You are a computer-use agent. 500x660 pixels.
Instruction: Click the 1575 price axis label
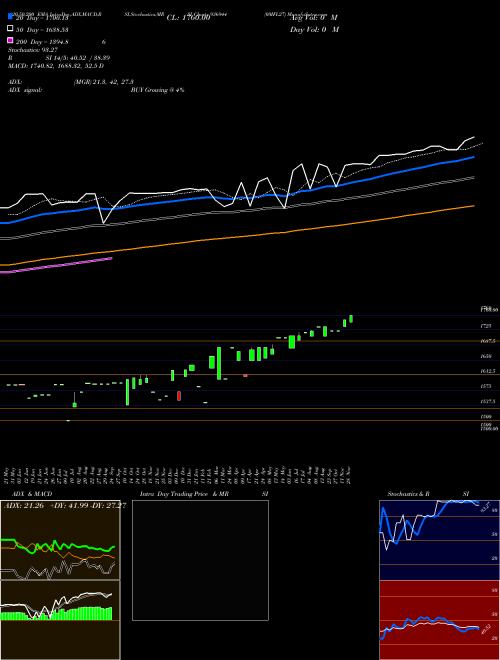[x=486, y=386]
